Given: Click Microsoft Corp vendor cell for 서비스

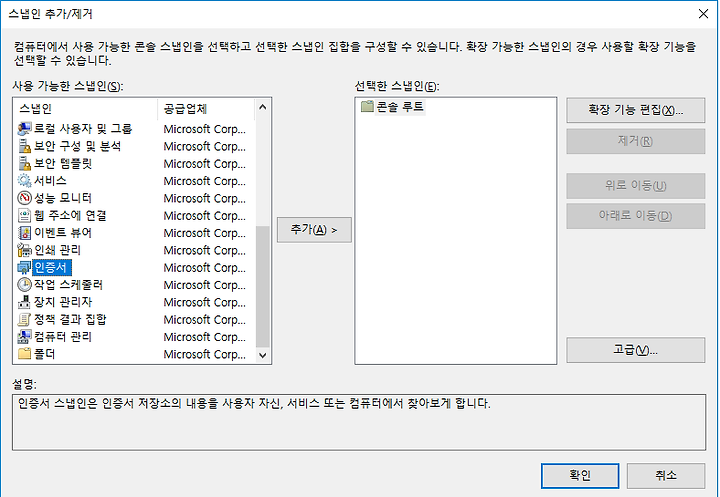Looking at the screenshot, I should pyautogui.click(x=205, y=181).
